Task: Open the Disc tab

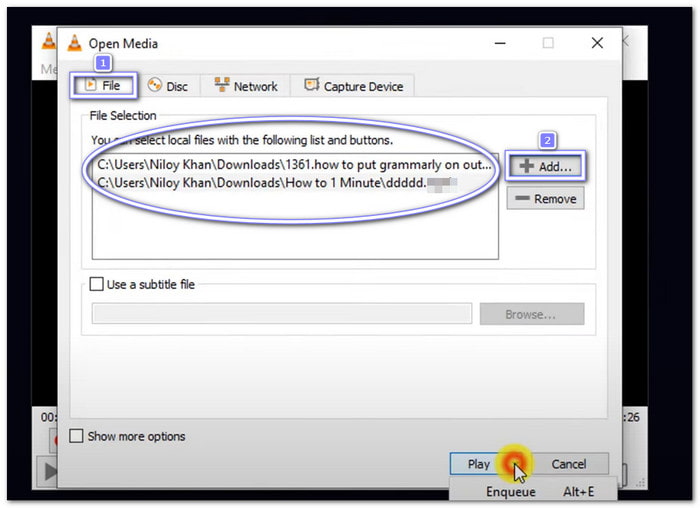Action: 168,86
